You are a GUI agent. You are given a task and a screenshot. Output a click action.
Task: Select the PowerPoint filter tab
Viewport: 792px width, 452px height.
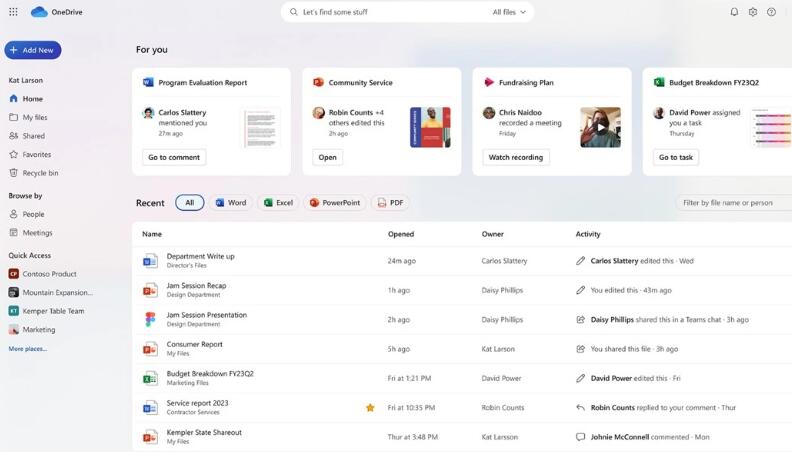(335, 203)
